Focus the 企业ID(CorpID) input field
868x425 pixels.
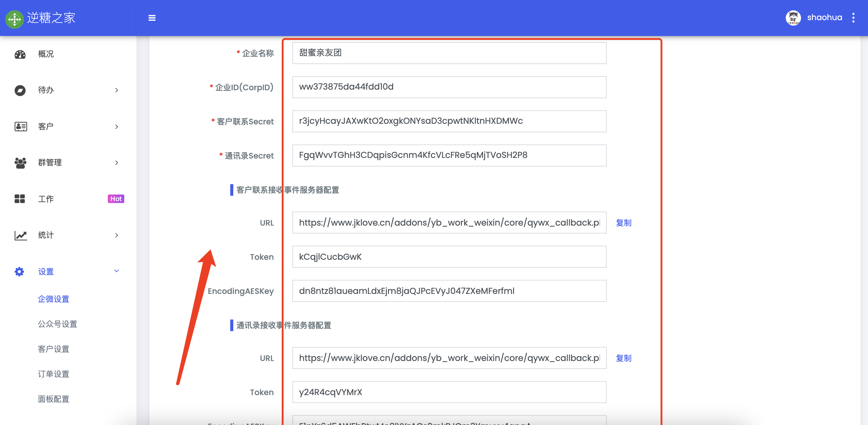449,87
